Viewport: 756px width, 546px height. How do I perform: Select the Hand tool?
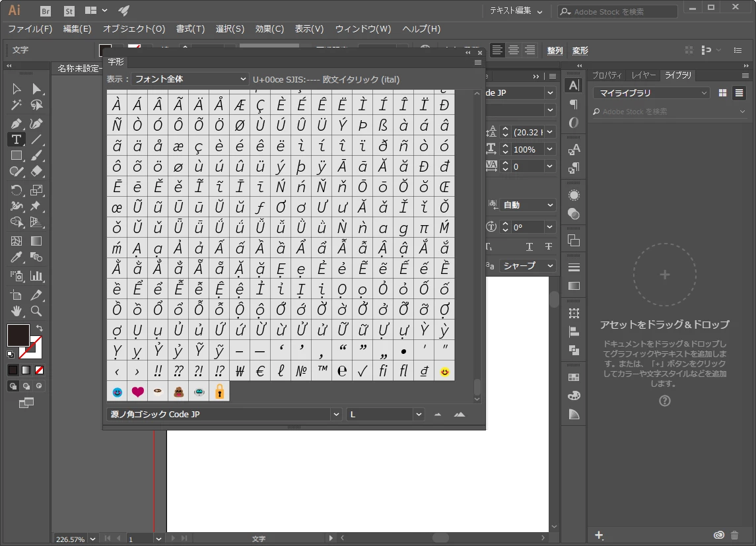coord(16,311)
